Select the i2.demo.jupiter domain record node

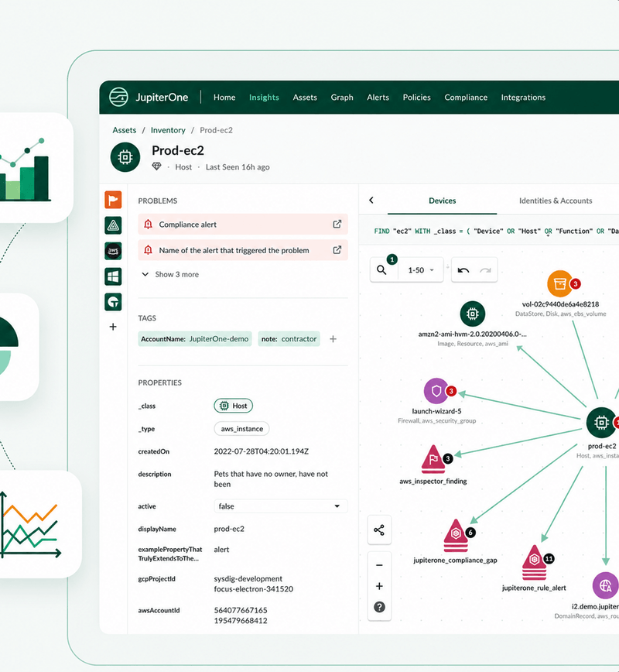[x=605, y=585]
